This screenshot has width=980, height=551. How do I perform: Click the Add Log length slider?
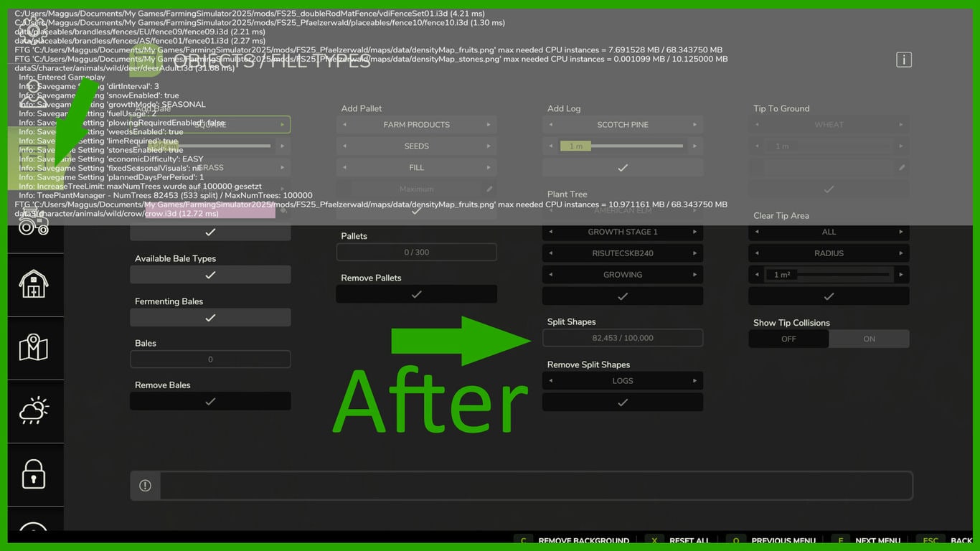[x=623, y=146]
